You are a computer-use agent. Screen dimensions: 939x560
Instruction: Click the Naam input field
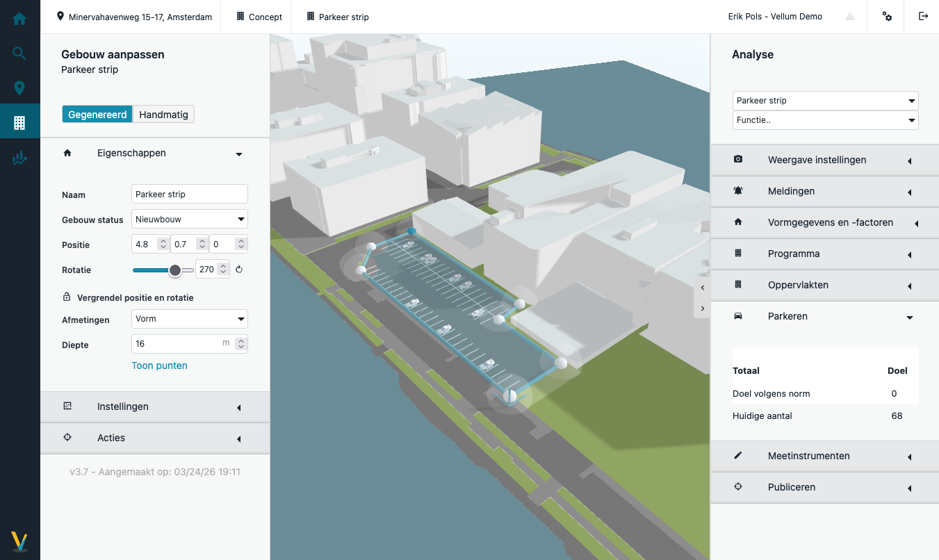[189, 195]
